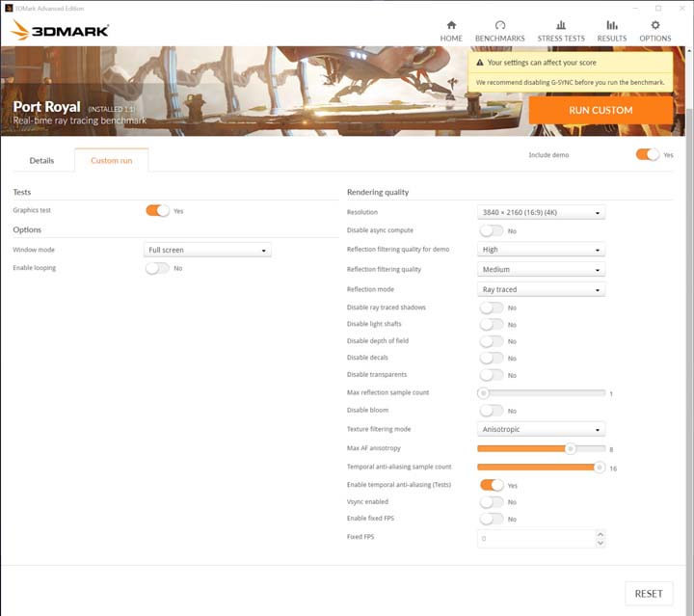Viewport: 694px width, 616px height.
Task: Open Reflection filtering quality for demo dropdown
Action: tap(541, 250)
